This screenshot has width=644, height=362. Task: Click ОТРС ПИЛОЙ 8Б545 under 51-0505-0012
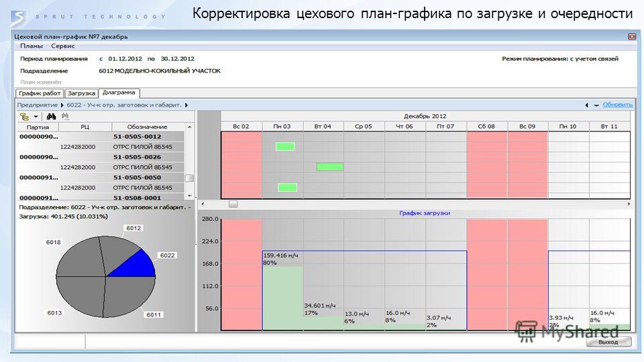(142, 147)
